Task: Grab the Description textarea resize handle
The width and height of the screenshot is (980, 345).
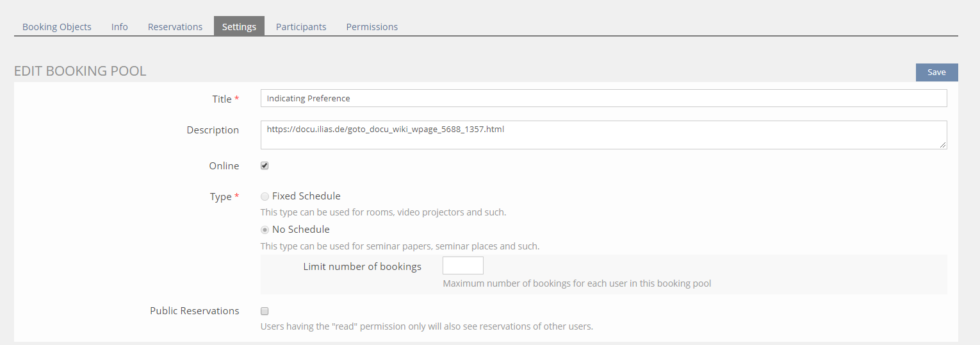Action: pyautogui.click(x=943, y=146)
